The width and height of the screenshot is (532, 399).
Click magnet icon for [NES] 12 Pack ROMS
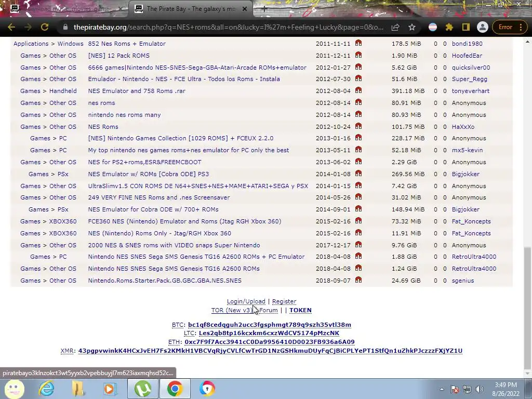[358, 55]
